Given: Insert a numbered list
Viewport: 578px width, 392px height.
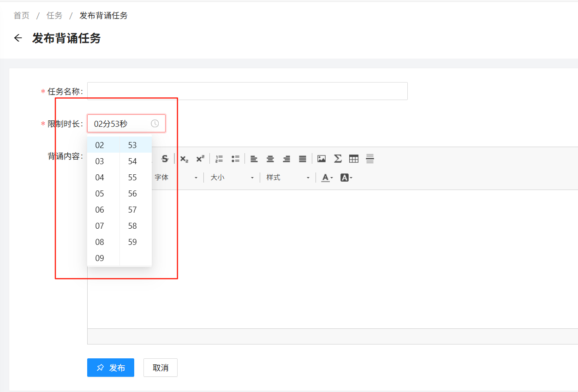Looking at the screenshot, I should (219, 159).
